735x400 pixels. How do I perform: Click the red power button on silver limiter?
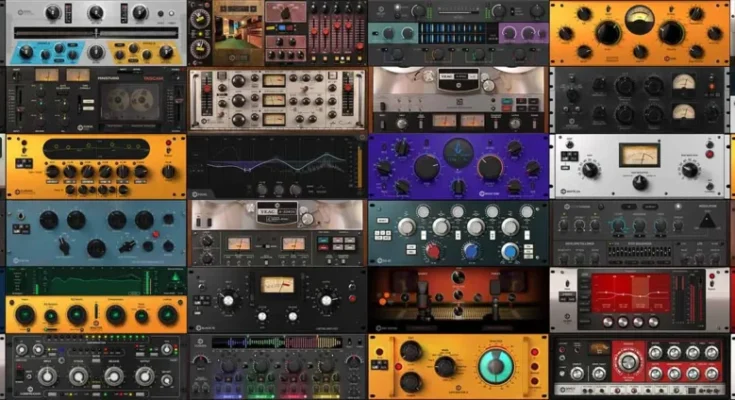tap(710, 154)
